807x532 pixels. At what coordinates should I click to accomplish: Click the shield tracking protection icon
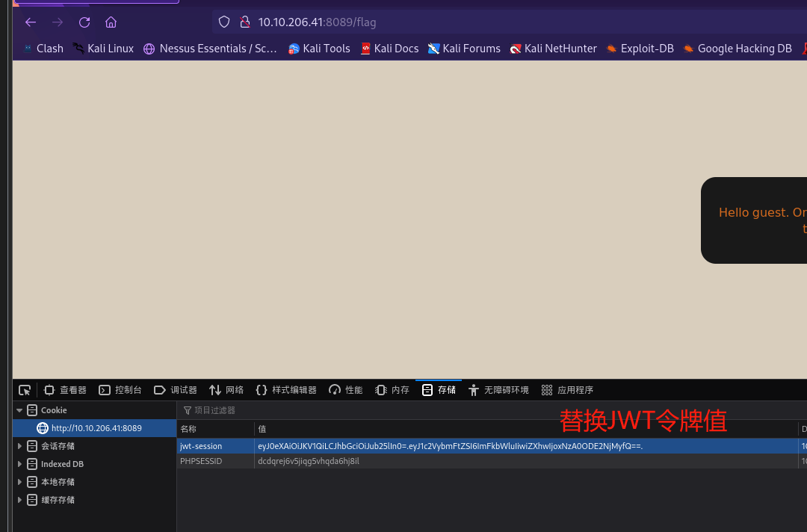coord(223,22)
